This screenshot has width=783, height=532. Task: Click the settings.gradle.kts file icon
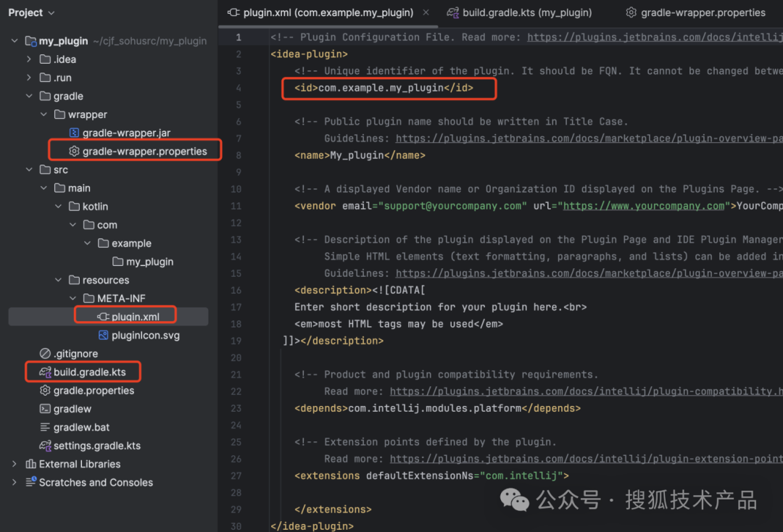(46, 446)
